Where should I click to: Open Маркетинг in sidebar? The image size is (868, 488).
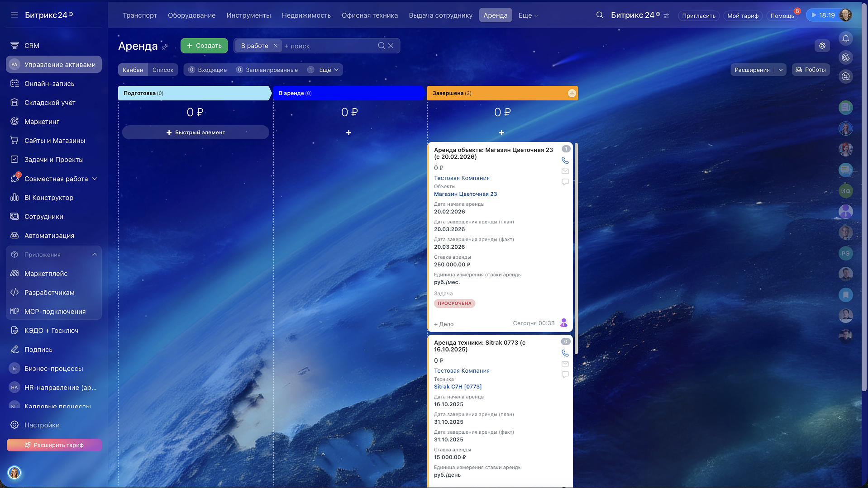(54, 122)
